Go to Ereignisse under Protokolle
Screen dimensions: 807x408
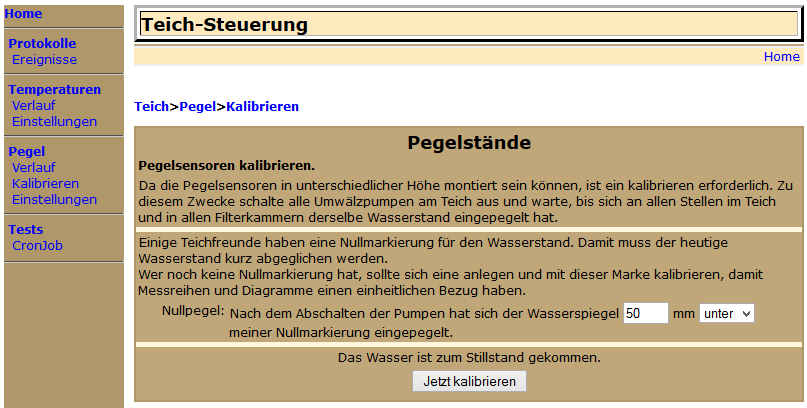coord(44,59)
